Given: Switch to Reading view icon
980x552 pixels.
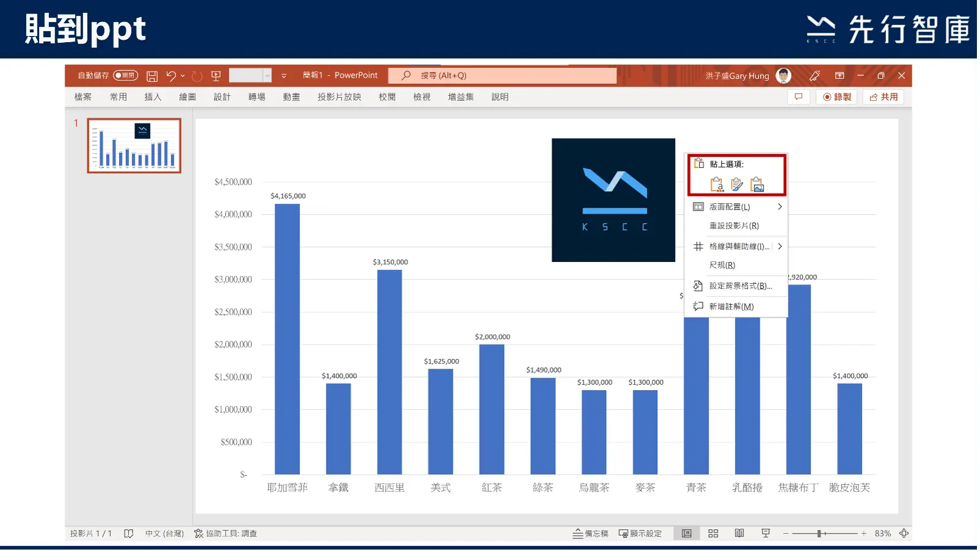Looking at the screenshot, I should point(739,533).
